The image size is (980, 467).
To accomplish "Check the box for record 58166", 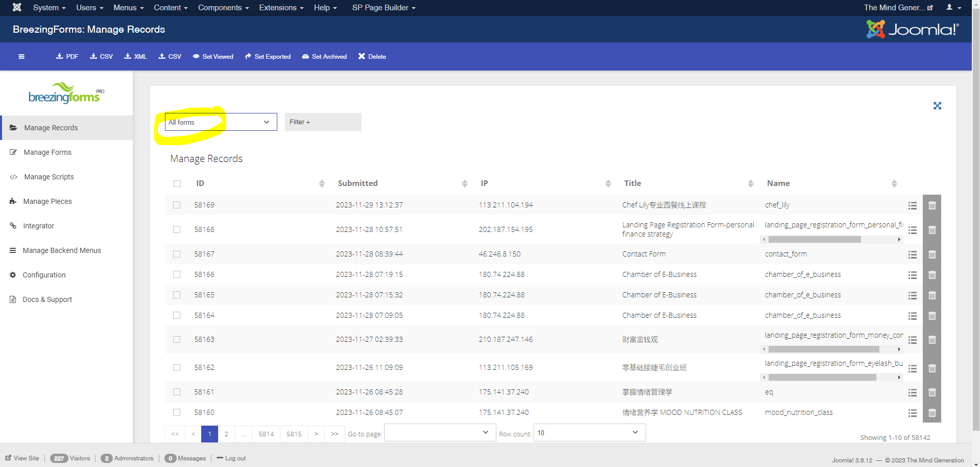I will tap(177, 274).
